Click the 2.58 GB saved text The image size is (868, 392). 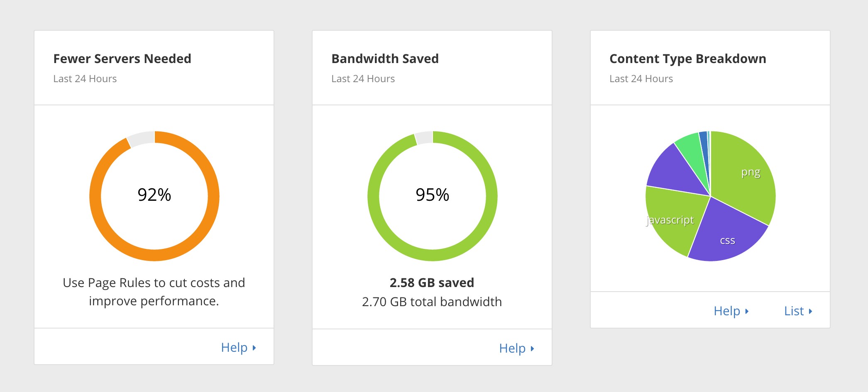432,282
